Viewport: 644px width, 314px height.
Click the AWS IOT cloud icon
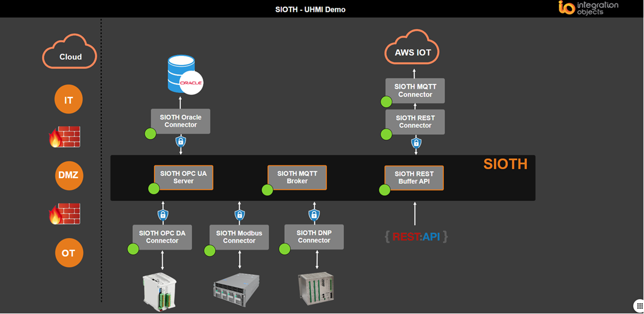412,48
